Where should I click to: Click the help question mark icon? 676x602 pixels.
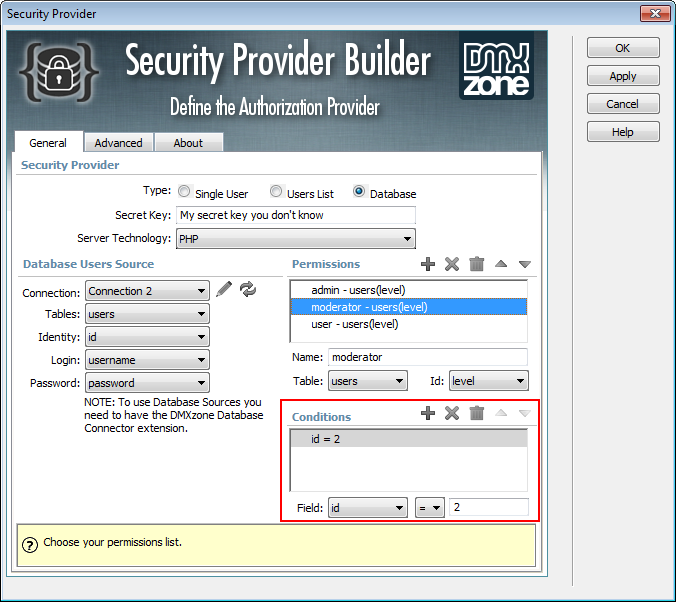coord(30,545)
